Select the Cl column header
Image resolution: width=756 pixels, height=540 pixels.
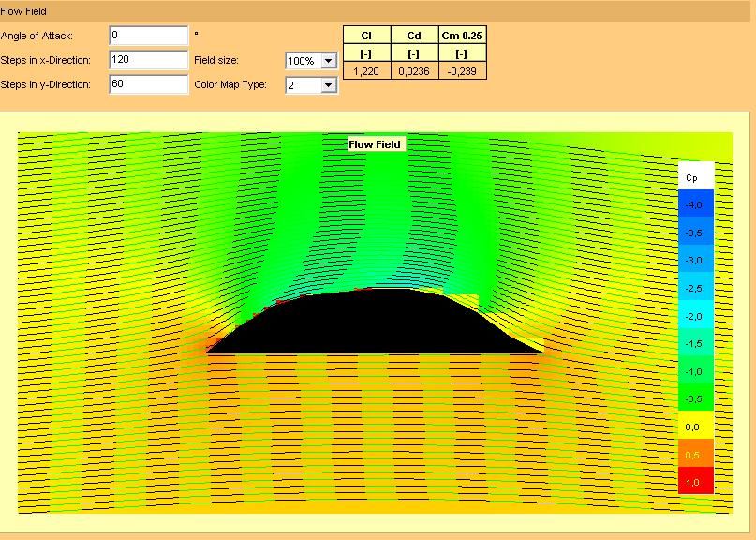366,36
